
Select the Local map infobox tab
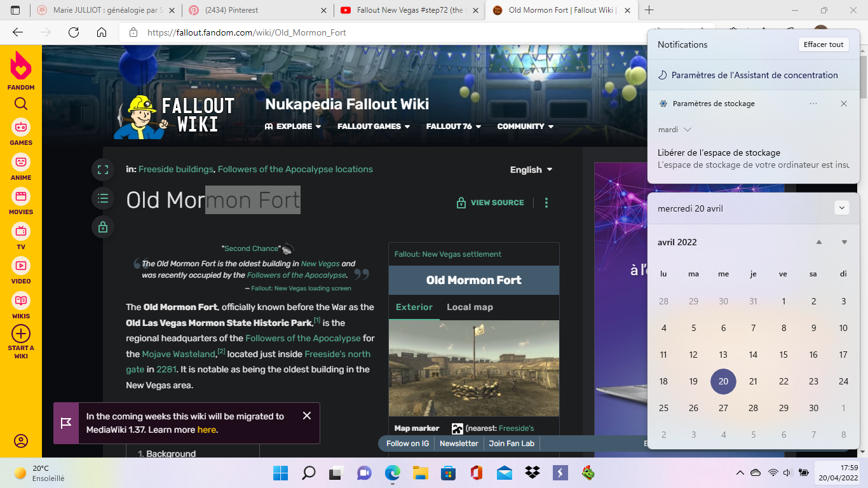pyautogui.click(x=470, y=308)
